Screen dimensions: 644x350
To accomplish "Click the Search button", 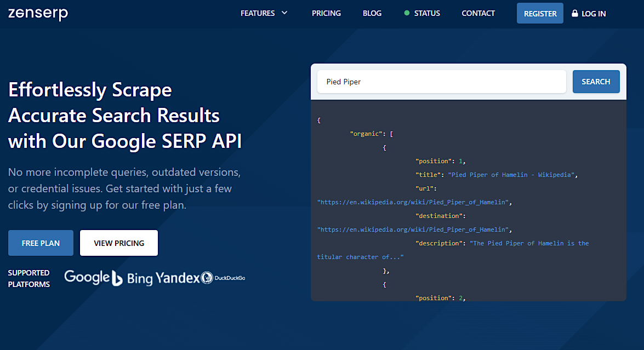I will (596, 82).
